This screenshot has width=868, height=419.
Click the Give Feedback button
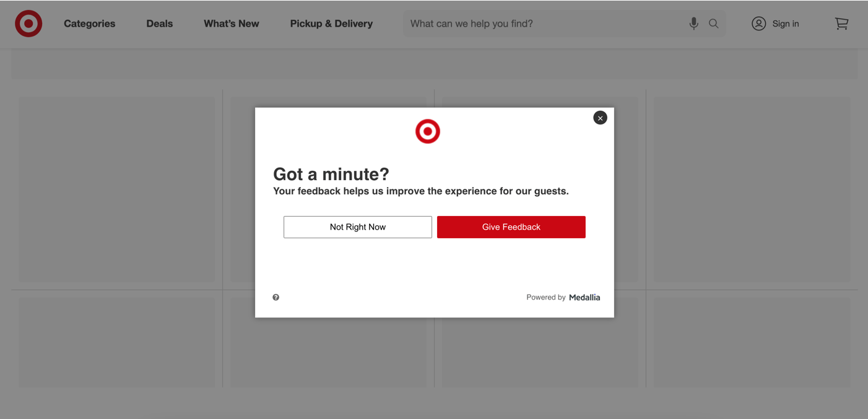coord(511,227)
